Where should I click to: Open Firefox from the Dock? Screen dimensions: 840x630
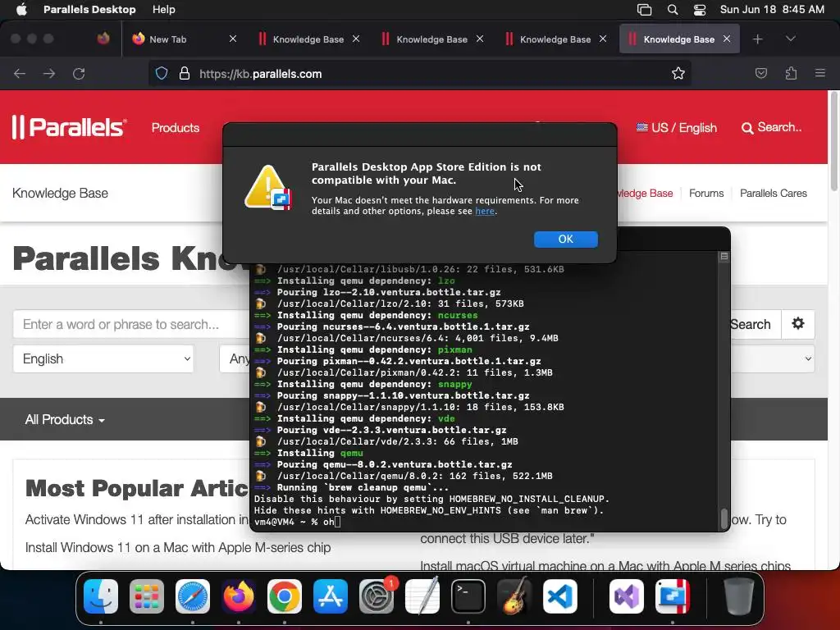(x=239, y=596)
